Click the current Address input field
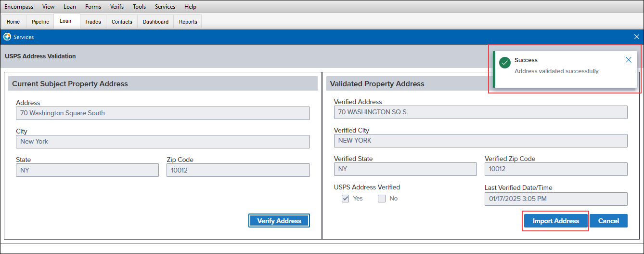Image resolution: width=644 pixels, height=254 pixels. click(163, 113)
